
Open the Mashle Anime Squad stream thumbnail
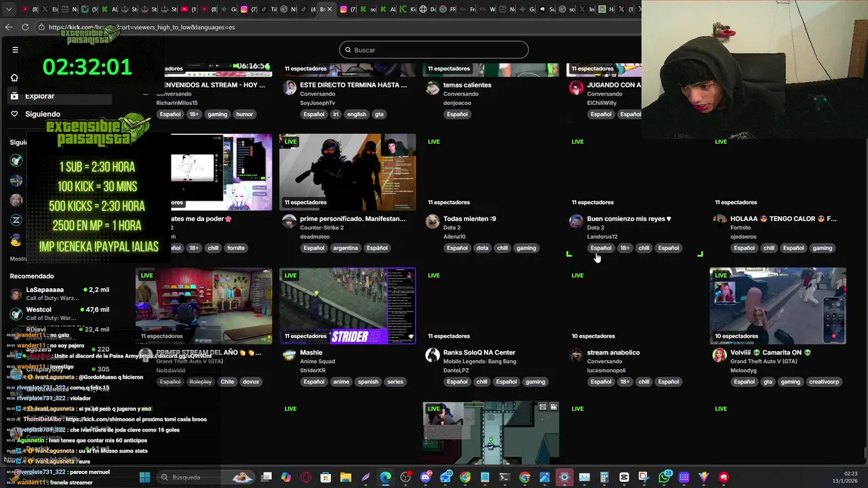coord(347,306)
